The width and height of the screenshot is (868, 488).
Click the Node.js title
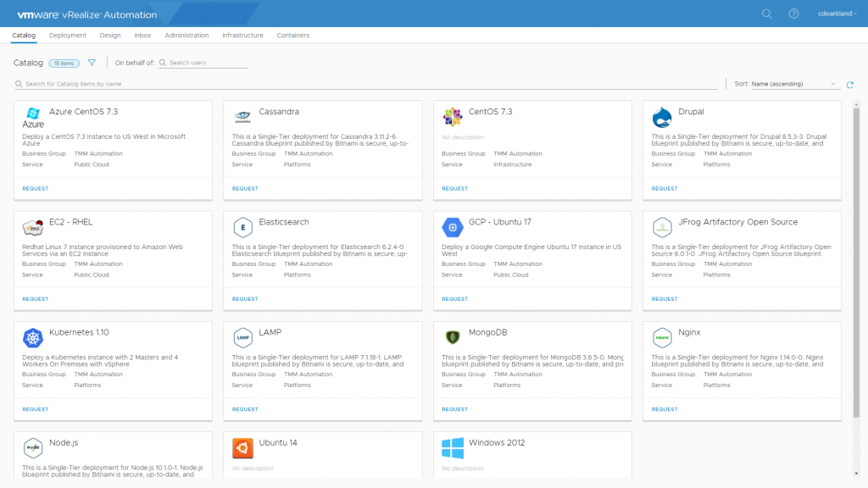point(64,442)
